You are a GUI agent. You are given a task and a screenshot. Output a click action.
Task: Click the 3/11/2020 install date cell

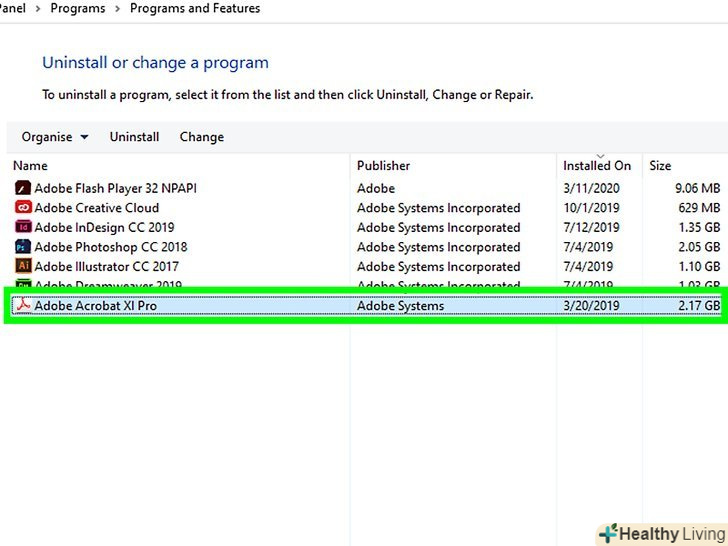[x=591, y=188]
